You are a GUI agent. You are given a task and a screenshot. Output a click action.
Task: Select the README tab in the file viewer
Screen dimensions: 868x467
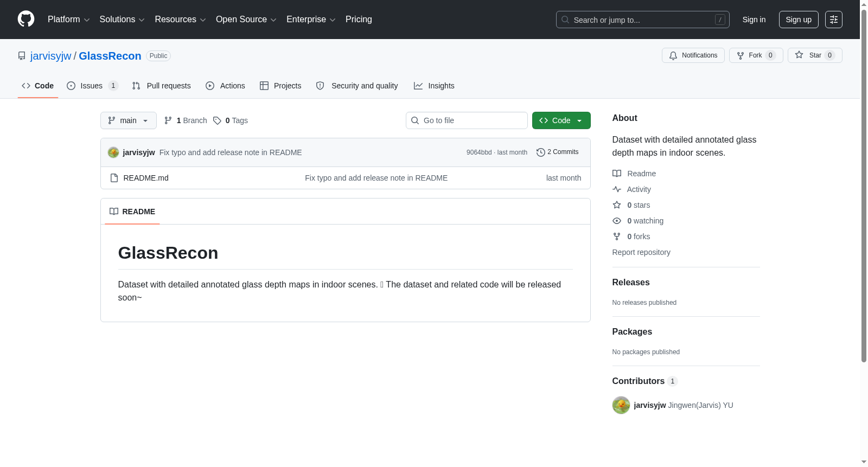[x=132, y=212]
